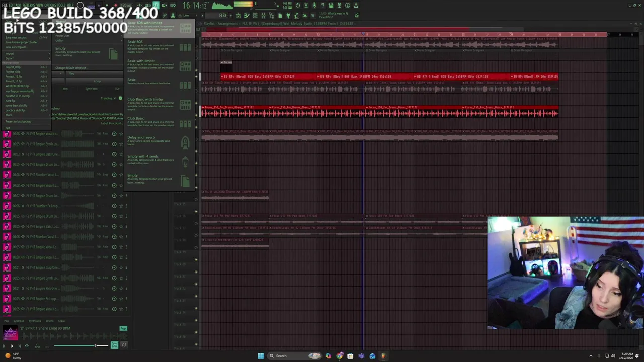The height and width of the screenshot is (362, 644).
Task: Click the Stop transport button
Action: coord(107,6)
